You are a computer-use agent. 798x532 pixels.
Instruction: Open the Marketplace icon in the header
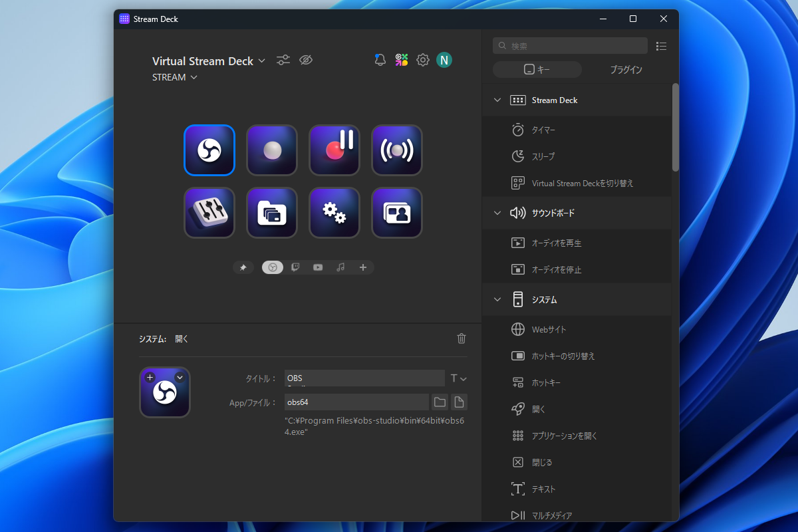(401, 60)
